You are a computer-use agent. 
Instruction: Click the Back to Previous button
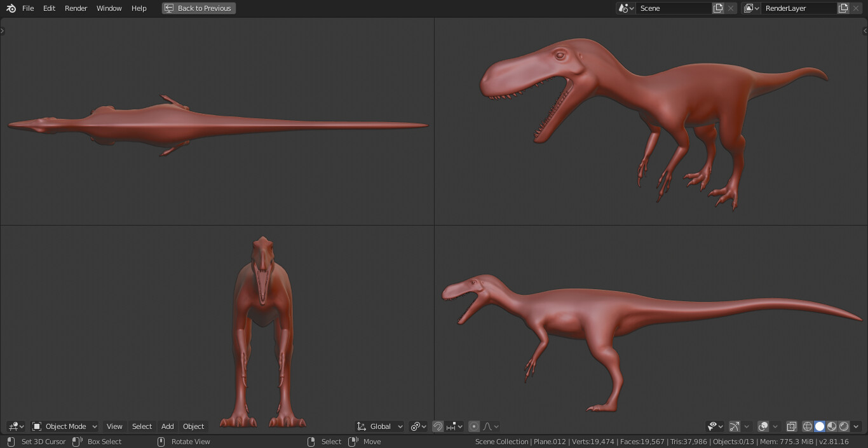point(198,8)
